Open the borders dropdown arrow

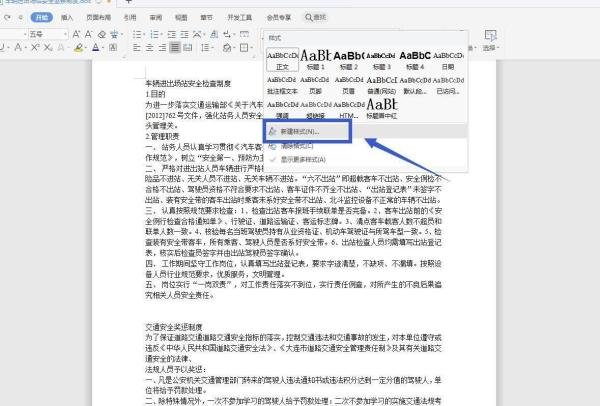click(251, 48)
